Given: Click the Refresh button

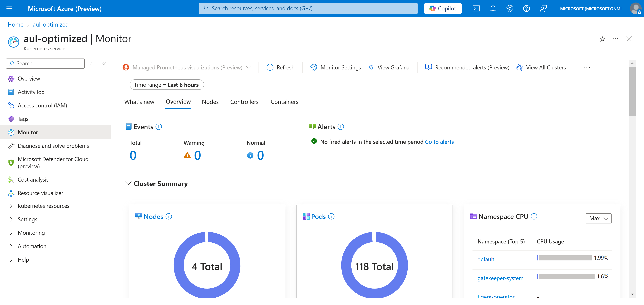Looking at the screenshot, I should (281, 68).
